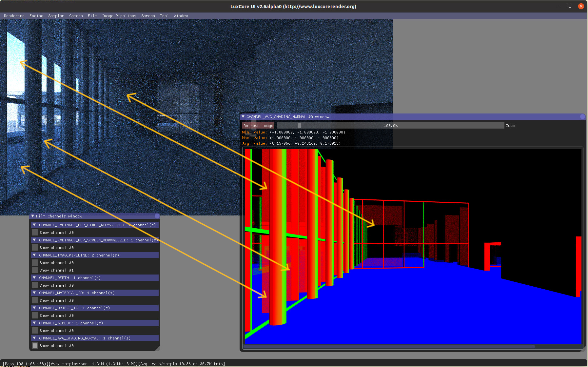
Task: Open the Engine menu
Action: pos(36,16)
